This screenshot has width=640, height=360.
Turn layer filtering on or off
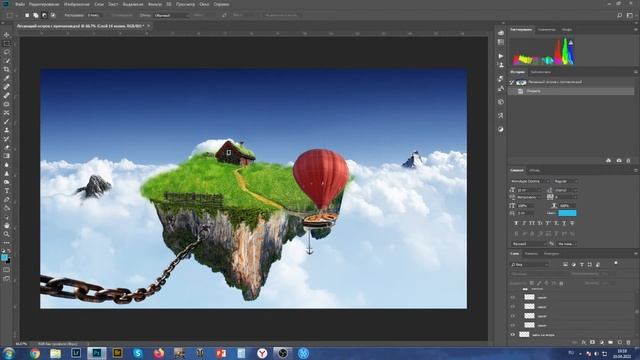pyautogui.click(x=616, y=264)
